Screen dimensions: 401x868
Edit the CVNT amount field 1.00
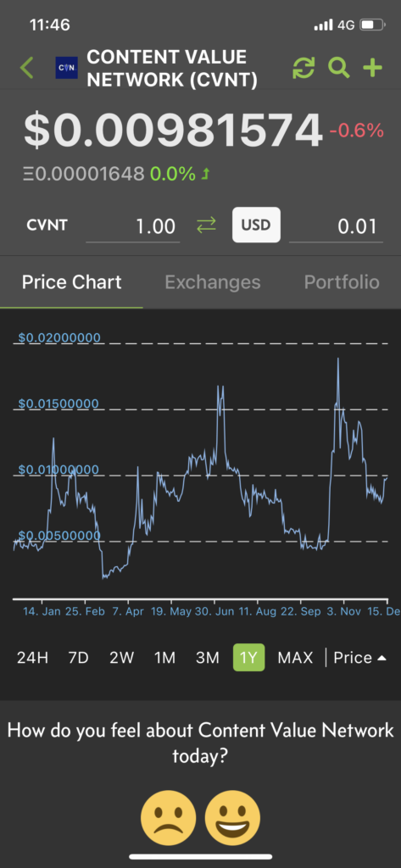click(x=133, y=226)
